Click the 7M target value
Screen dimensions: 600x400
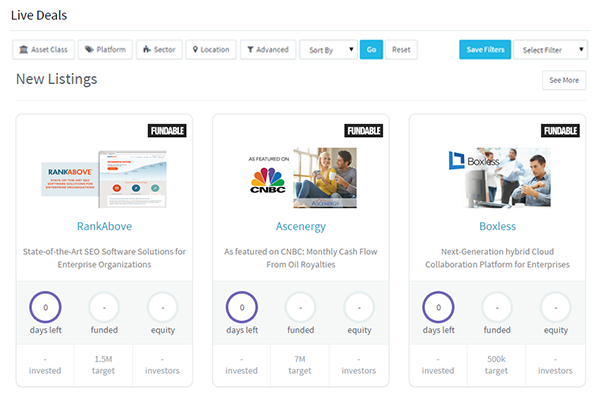pos(300,359)
